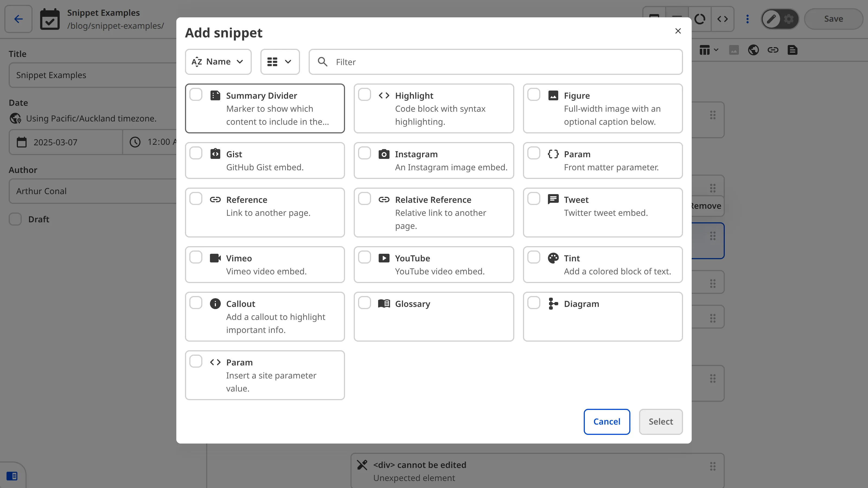868x488 pixels.
Task: Click the Summary Divider document icon
Action: point(215,96)
